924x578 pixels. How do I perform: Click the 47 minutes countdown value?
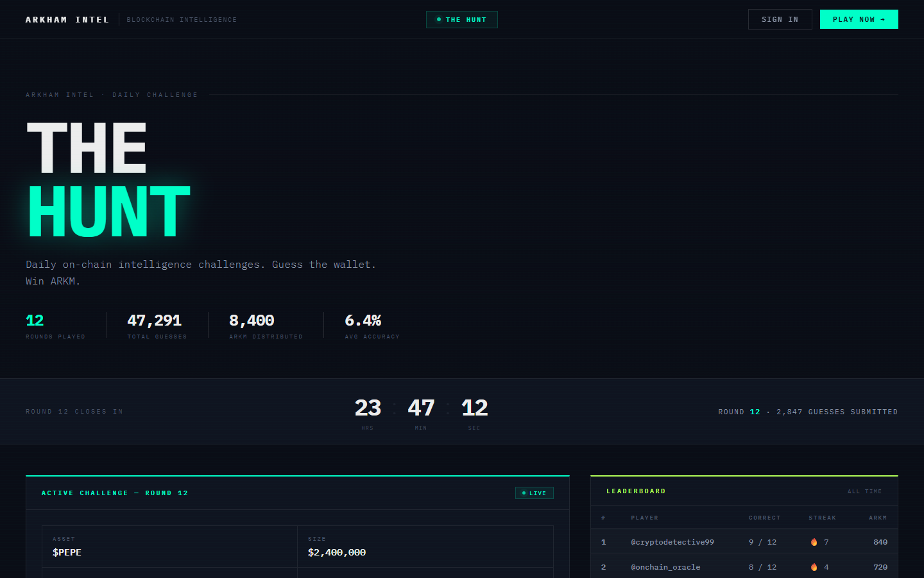(421, 408)
